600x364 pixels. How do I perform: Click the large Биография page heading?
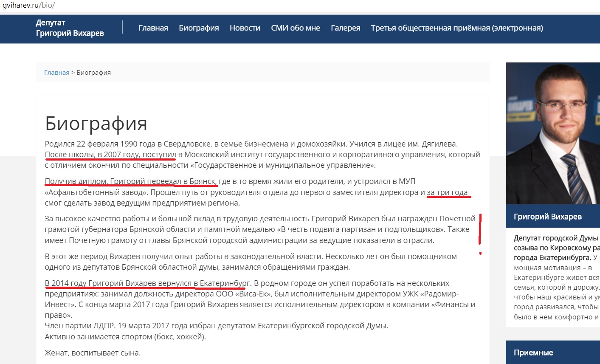(x=96, y=124)
